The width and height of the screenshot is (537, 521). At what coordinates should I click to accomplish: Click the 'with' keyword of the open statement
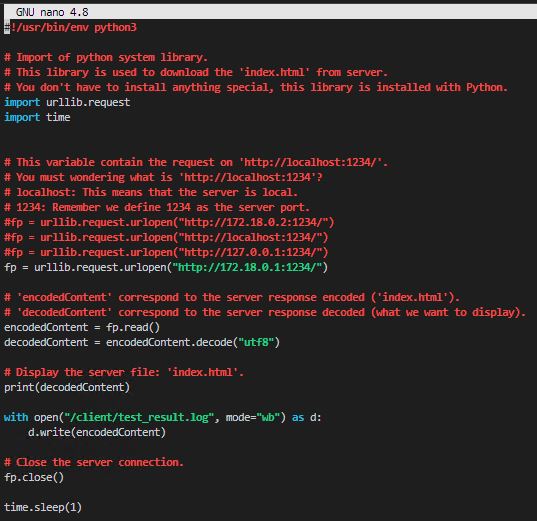point(16,417)
